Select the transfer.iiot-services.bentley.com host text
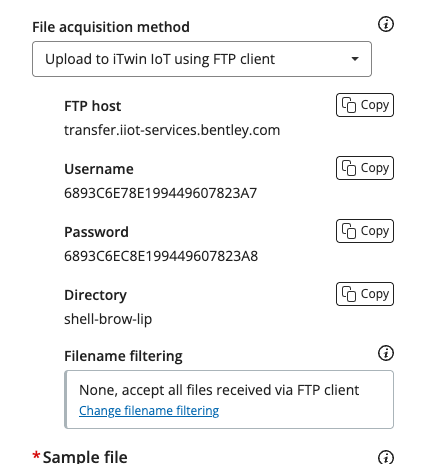The height and width of the screenshot is (464, 421). click(x=172, y=130)
